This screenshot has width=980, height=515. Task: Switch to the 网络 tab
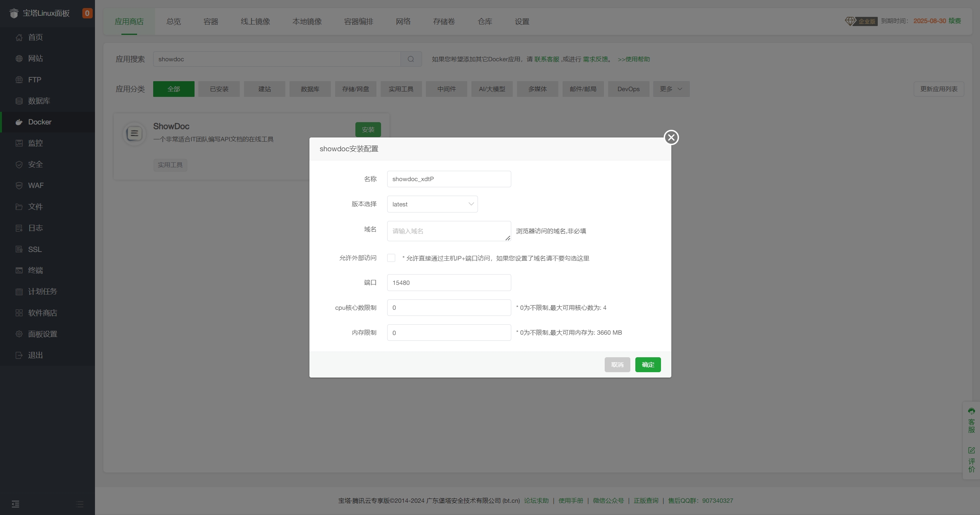[x=403, y=21]
